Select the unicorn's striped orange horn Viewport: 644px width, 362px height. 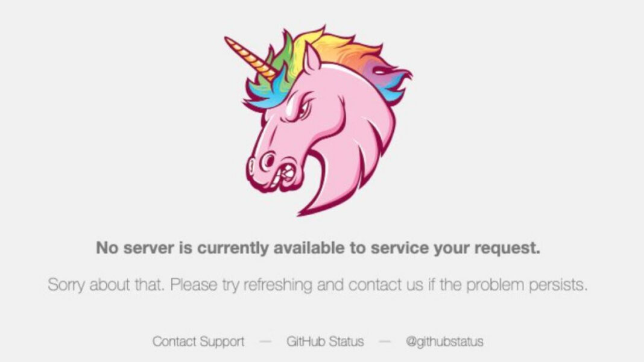click(x=250, y=58)
